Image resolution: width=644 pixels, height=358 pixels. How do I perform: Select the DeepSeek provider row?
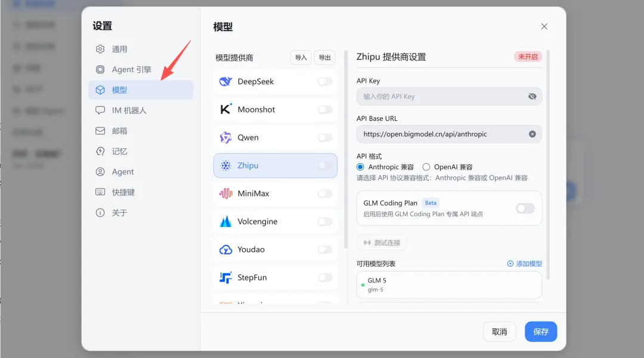(x=275, y=82)
